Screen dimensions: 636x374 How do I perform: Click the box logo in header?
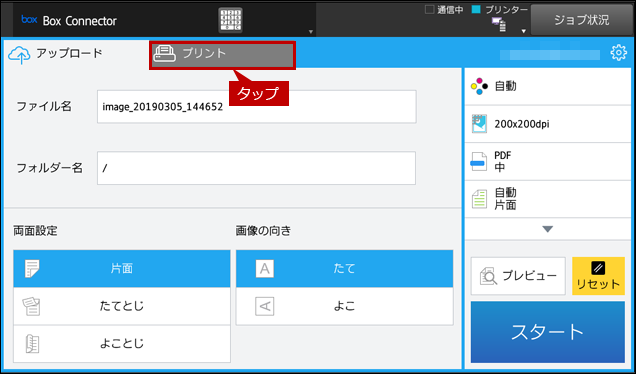click(x=29, y=19)
